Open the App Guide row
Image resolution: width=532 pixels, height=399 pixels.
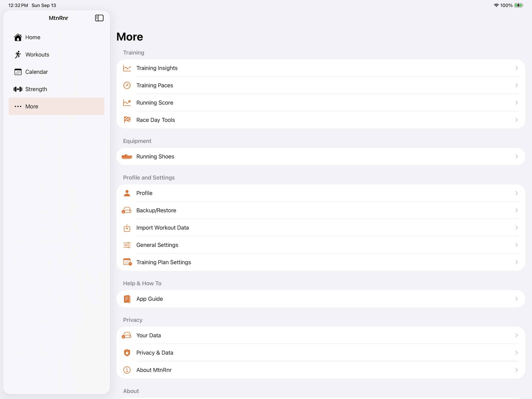(321, 299)
